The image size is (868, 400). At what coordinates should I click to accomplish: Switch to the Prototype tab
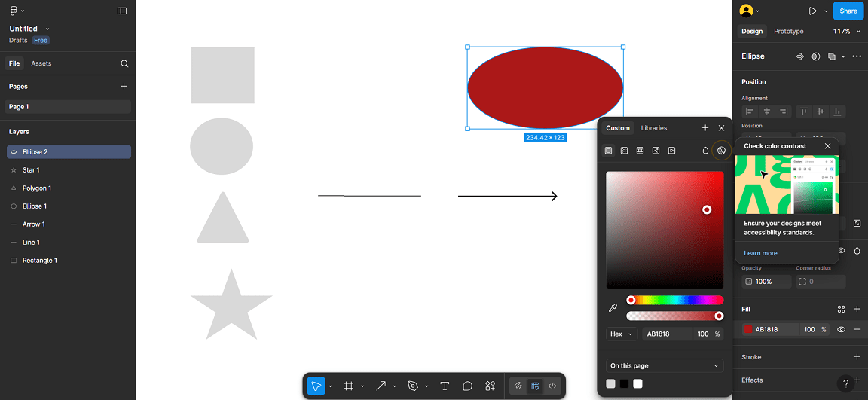tap(788, 32)
